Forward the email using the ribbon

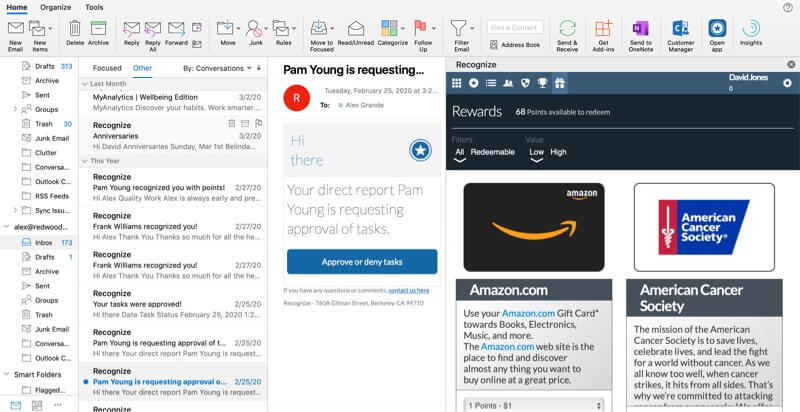(177, 34)
